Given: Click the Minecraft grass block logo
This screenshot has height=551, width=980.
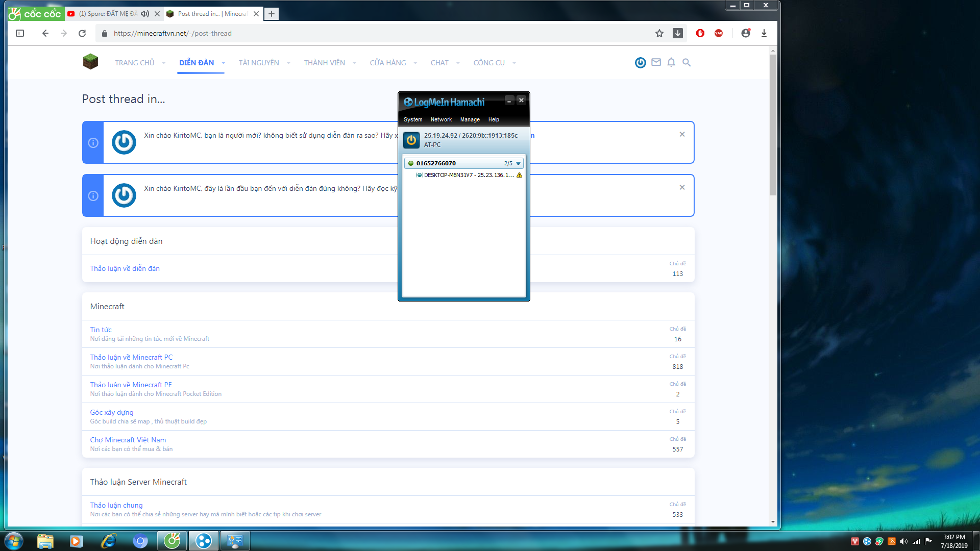Looking at the screenshot, I should [90, 62].
